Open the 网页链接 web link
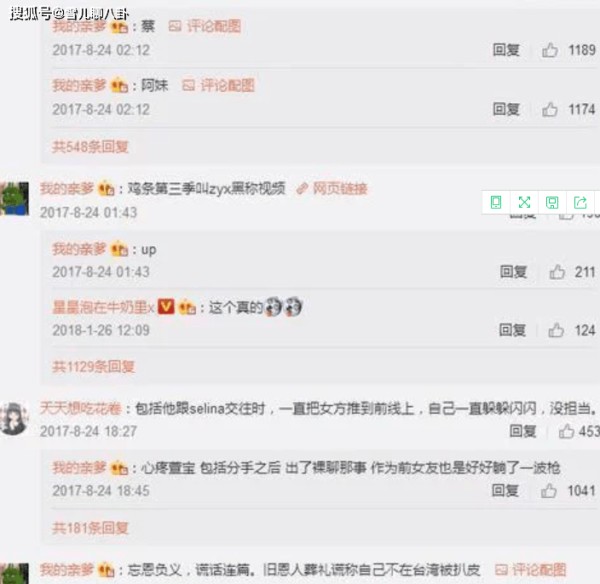Image resolution: width=600 pixels, height=584 pixels. coord(332,189)
